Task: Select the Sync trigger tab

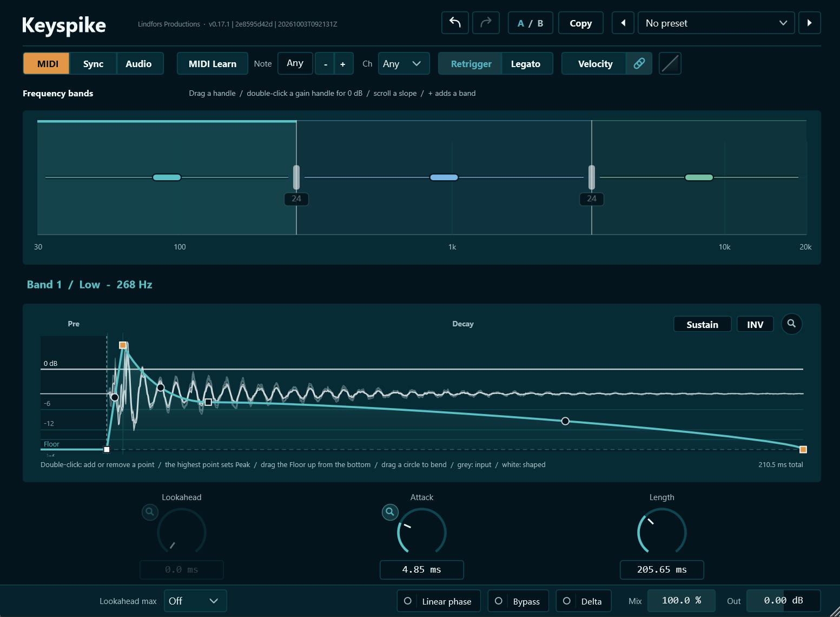Action: (93, 64)
